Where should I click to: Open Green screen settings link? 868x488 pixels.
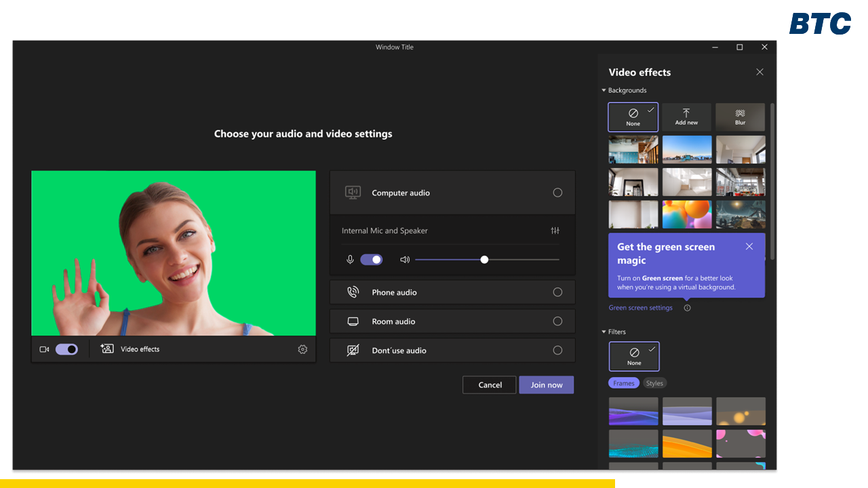[641, 308]
